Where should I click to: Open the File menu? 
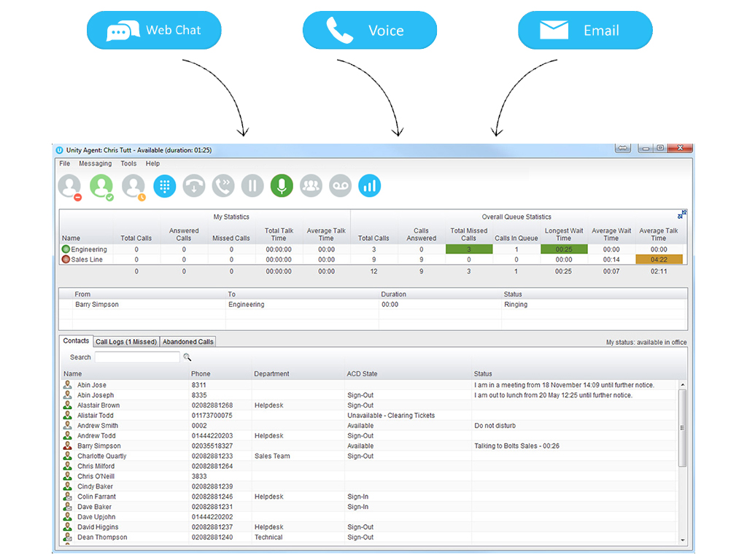(65, 164)
